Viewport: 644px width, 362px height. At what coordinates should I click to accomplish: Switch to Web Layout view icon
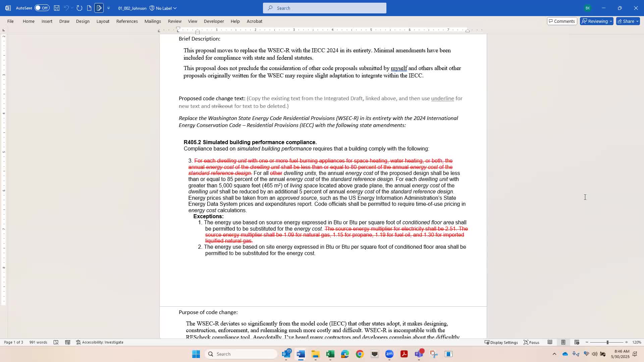pos(577,342)
